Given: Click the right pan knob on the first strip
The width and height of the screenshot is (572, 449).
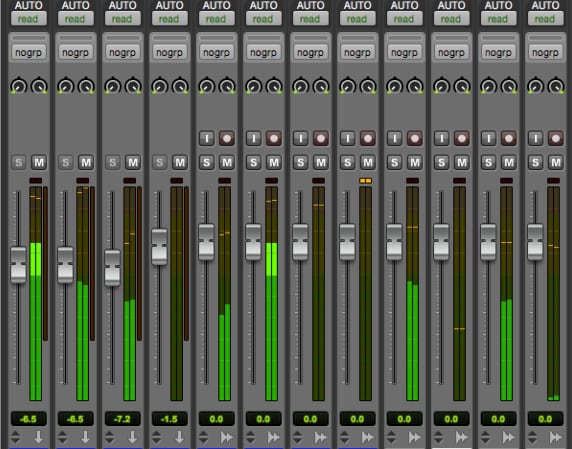Looking at the screenshot, I should 39,86.
